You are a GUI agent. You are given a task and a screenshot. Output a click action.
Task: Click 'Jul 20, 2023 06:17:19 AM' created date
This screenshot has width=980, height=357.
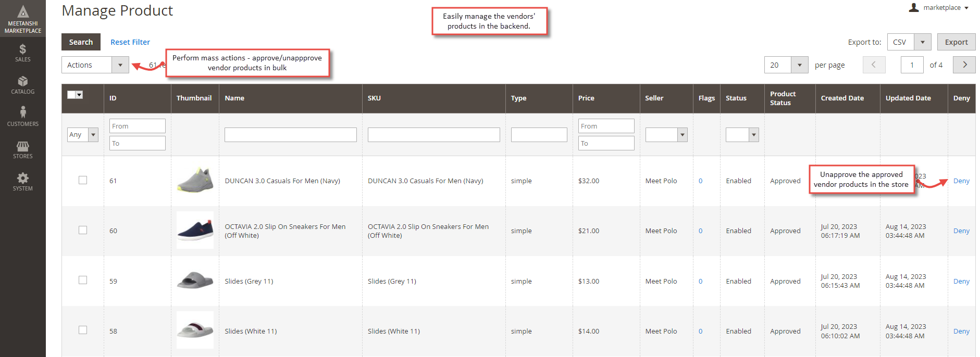pyautogui.click(x=840, y=231)
